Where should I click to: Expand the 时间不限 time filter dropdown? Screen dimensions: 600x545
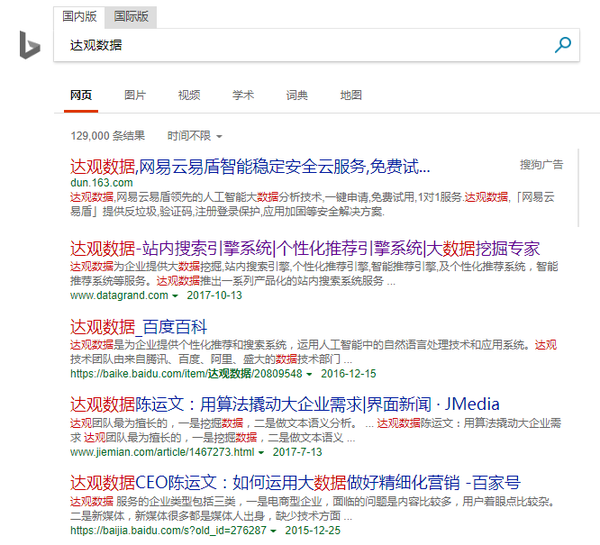pos(194,136)
